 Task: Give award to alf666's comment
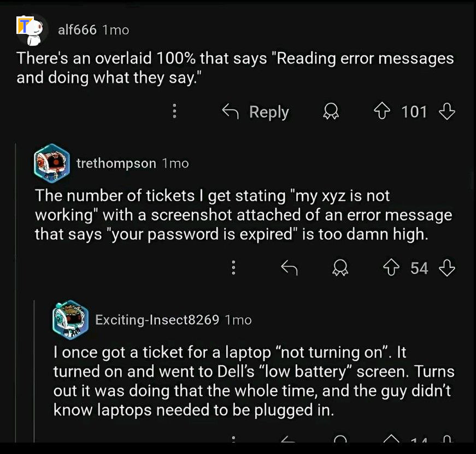coord(331,111)
